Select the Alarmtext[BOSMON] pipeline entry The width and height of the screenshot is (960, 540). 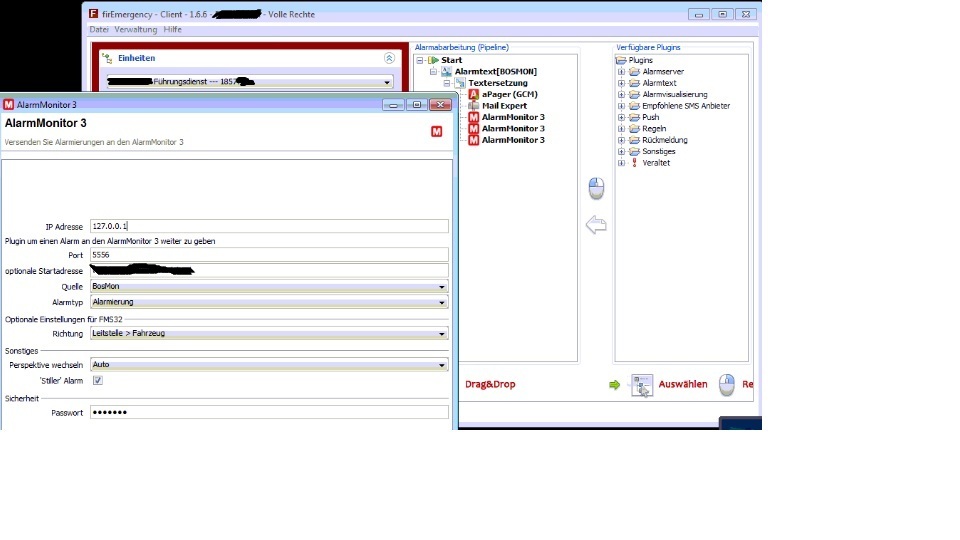click(x=495, y=72)
